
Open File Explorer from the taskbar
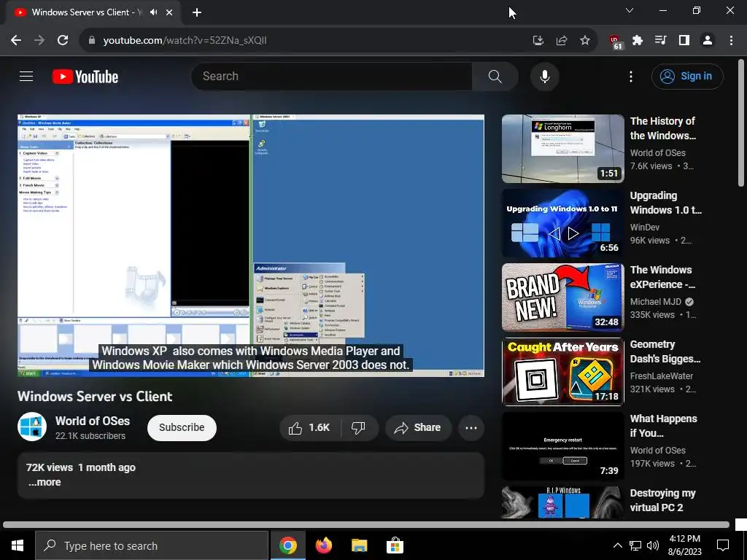[359, 545]
